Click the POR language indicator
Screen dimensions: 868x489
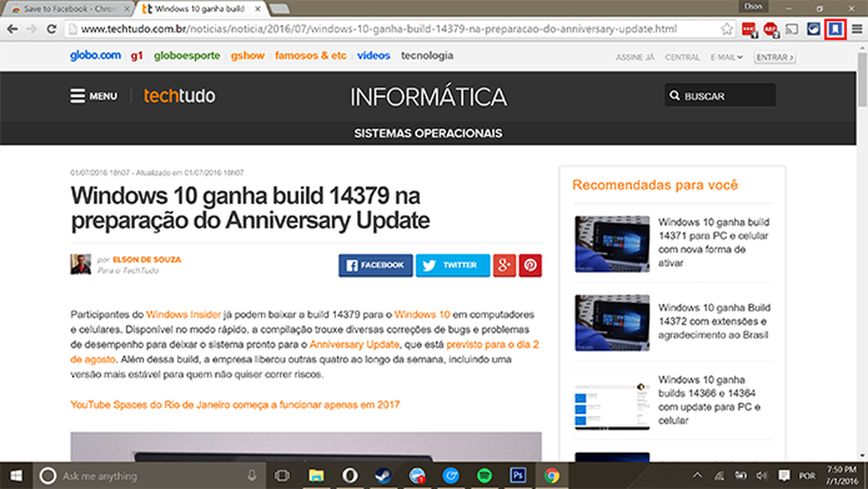click(x=806, y=476)
